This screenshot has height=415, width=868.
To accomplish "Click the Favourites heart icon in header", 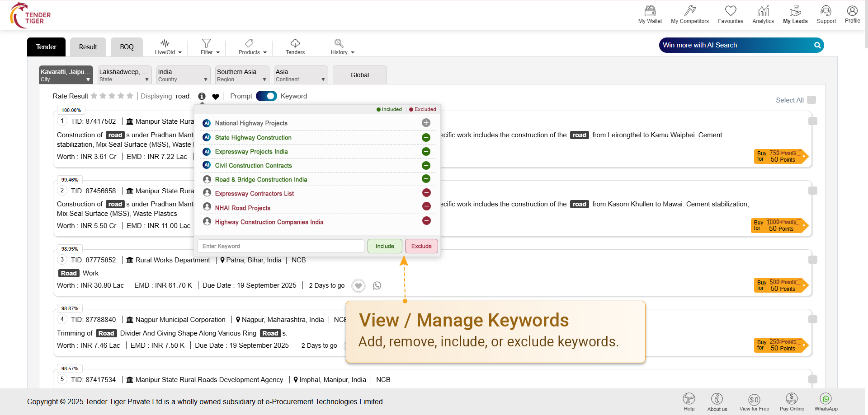I will [730, 11].
